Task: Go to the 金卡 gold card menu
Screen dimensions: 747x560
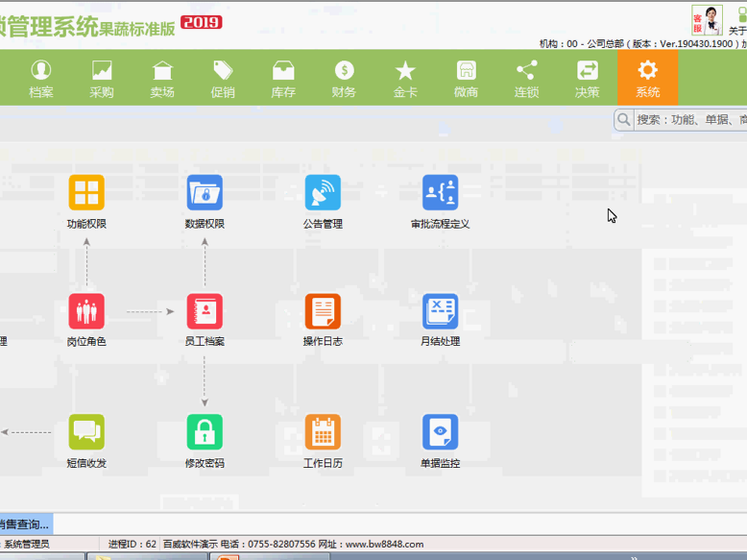Action: click(x=405, y=78)
